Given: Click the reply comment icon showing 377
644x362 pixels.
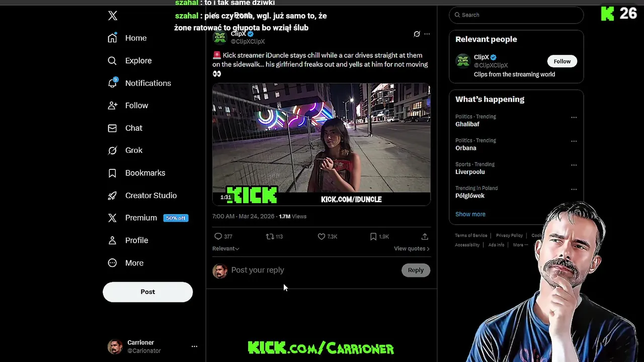Looking at the screenshot, I should [218, 236].
